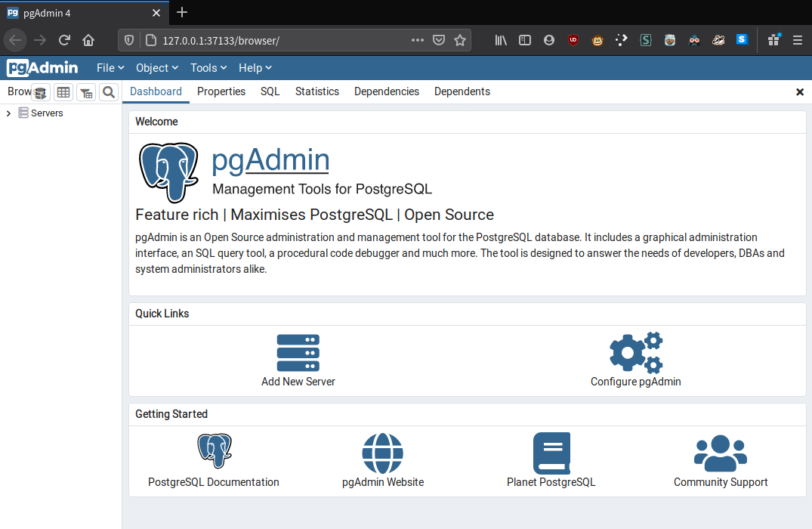Switch to the SQL tab
812x529 pixels.
(x=270, y=91)
